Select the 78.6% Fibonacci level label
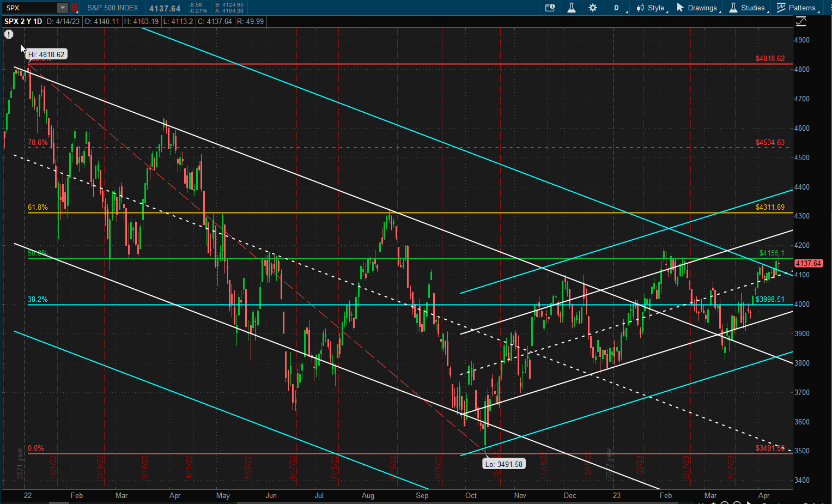 tap(38, 143)
